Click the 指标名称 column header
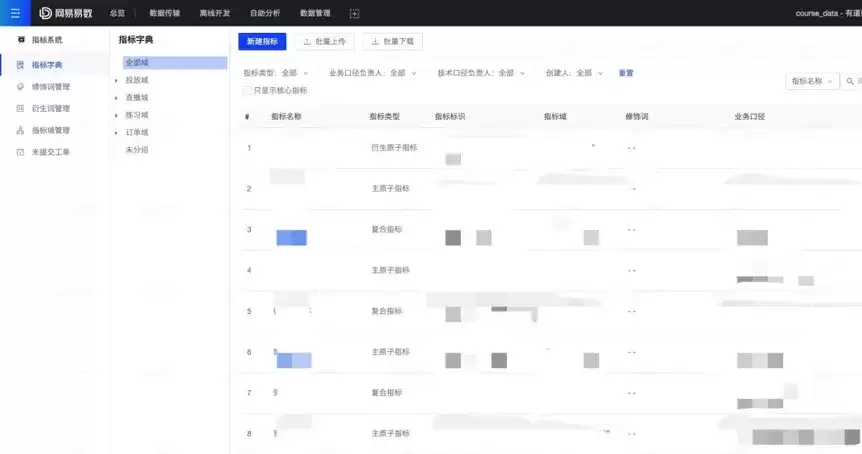This screenshot has width=862, height=454. tap(286, 117)
